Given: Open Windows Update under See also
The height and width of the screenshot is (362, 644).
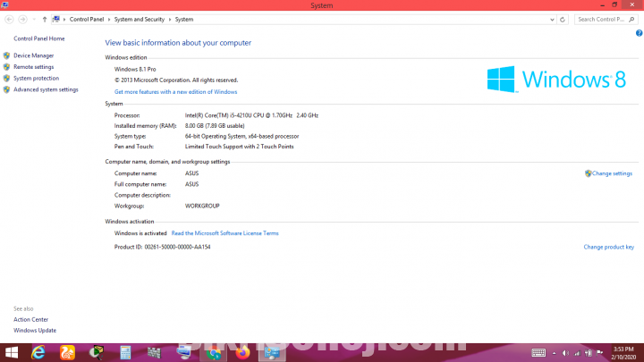Looking at the screenshot, I should 35,331.
